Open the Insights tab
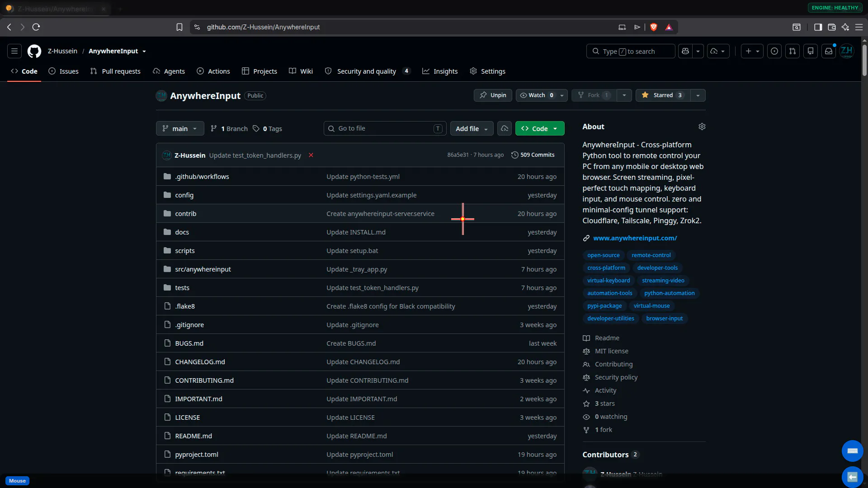Viewport: 868px width, 488px height. 440,71
